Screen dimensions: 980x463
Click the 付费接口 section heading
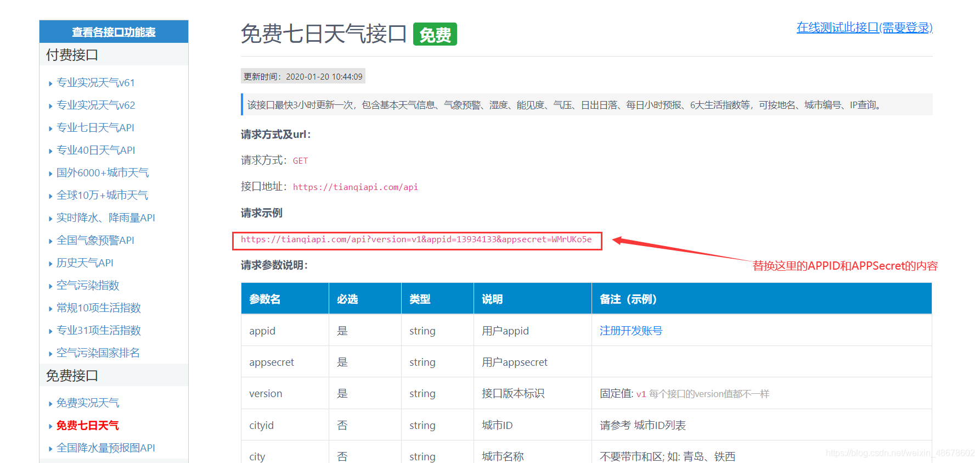pyautogui.click(x=72, y=55)
